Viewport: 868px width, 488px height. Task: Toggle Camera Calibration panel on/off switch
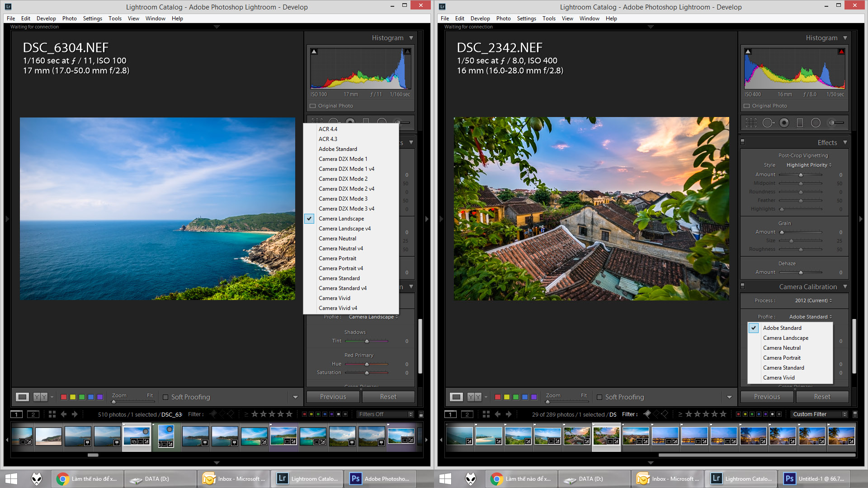click(742, 286)
